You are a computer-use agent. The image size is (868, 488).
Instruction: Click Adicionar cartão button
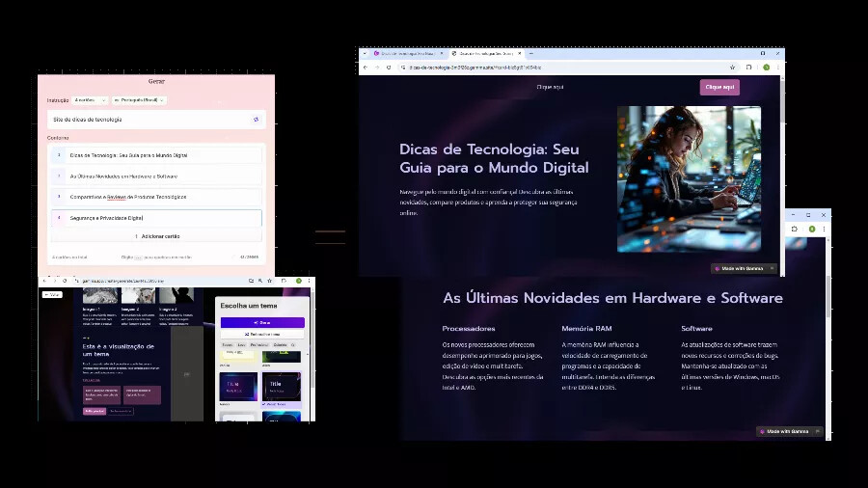157,236
